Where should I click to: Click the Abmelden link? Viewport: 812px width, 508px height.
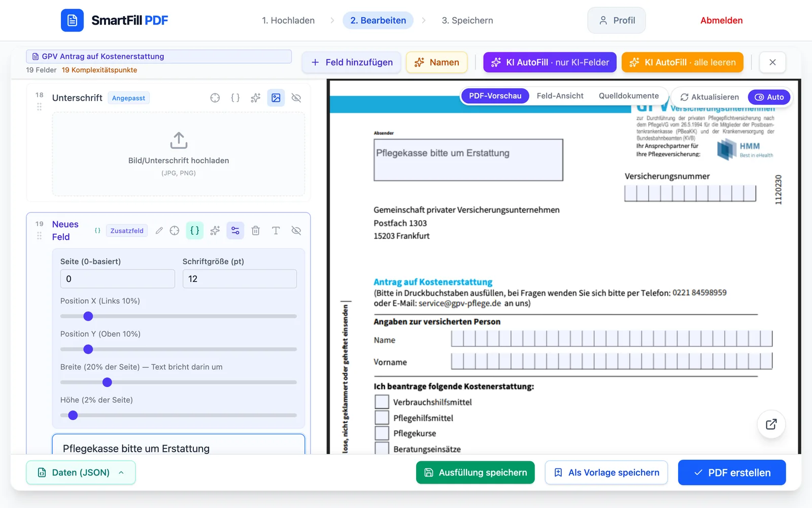(x=721, y=20)
